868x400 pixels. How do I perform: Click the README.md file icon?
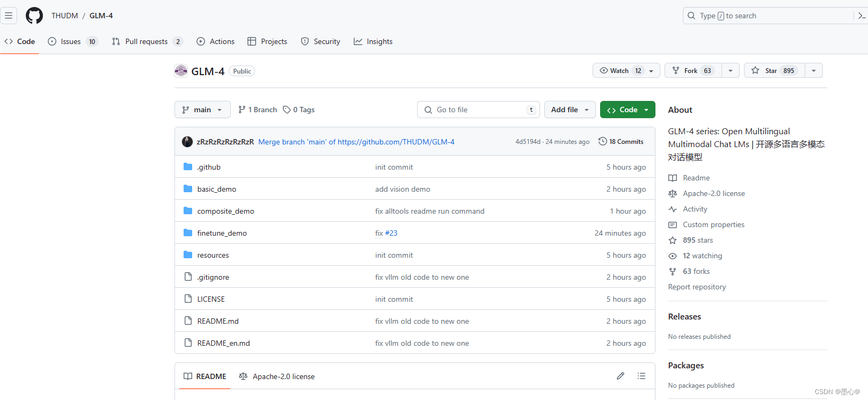[x=188, y=321]
